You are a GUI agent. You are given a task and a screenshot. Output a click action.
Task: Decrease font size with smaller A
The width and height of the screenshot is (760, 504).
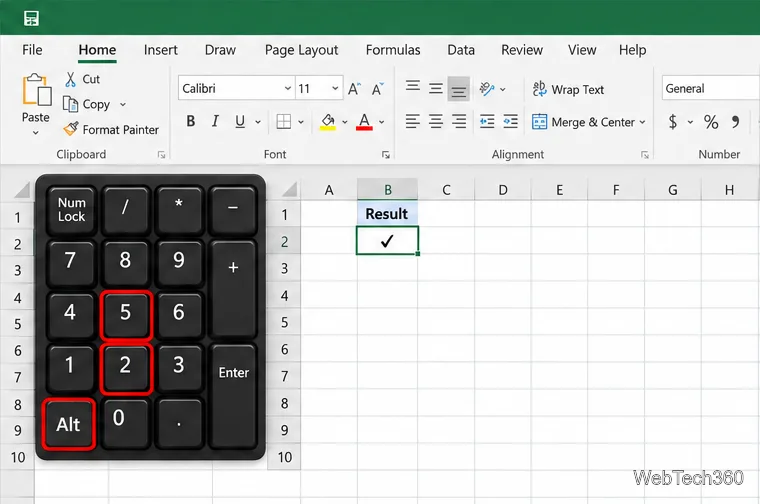pos(378,89)
